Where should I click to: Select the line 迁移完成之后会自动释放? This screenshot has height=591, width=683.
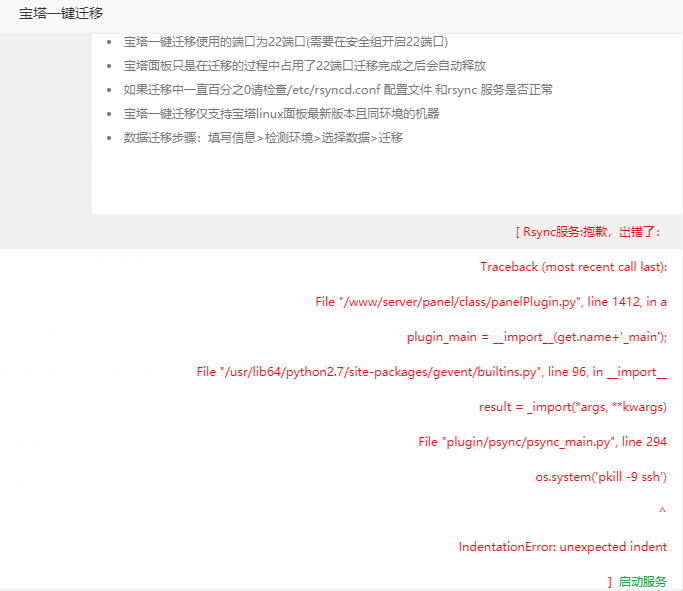point(305,66)
